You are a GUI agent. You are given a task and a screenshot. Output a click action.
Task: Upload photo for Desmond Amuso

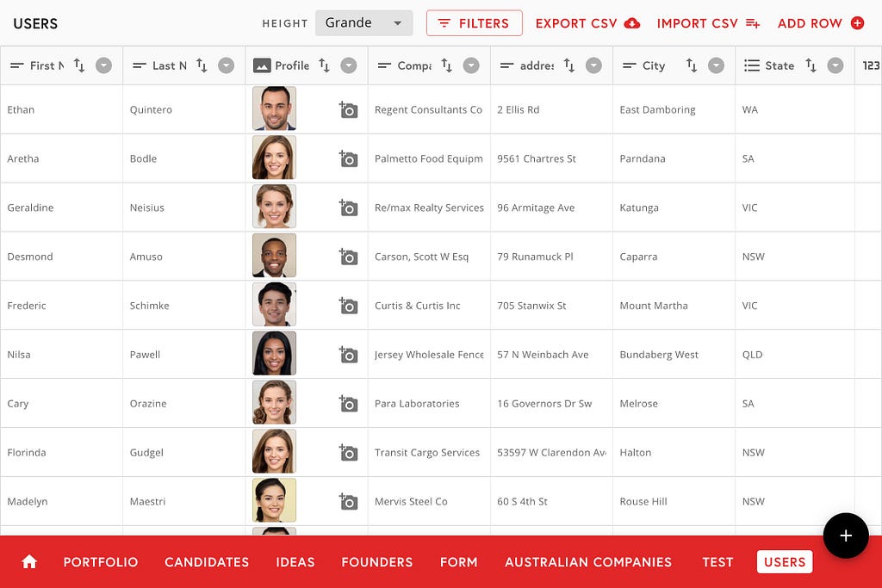click(x=348, y=257)
